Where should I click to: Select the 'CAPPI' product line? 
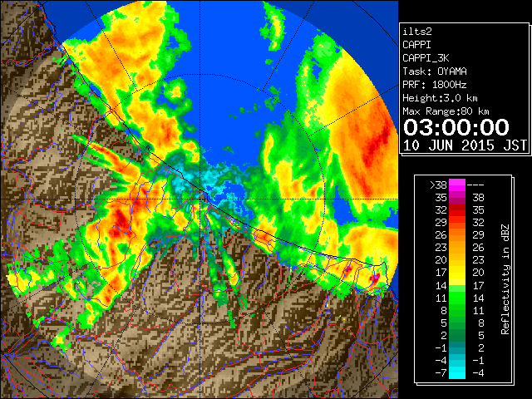pos(416,45)
